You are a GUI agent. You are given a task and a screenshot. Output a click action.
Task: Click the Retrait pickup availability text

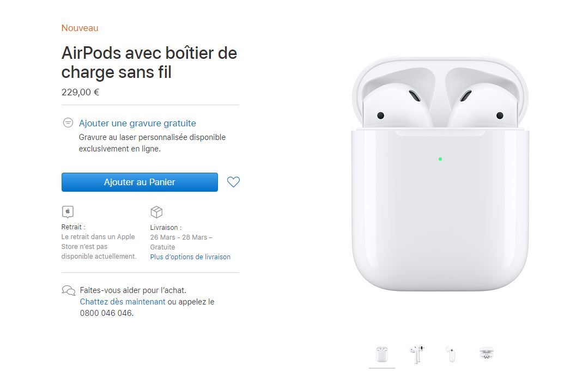pyautogui.click(x=99, y=247)
